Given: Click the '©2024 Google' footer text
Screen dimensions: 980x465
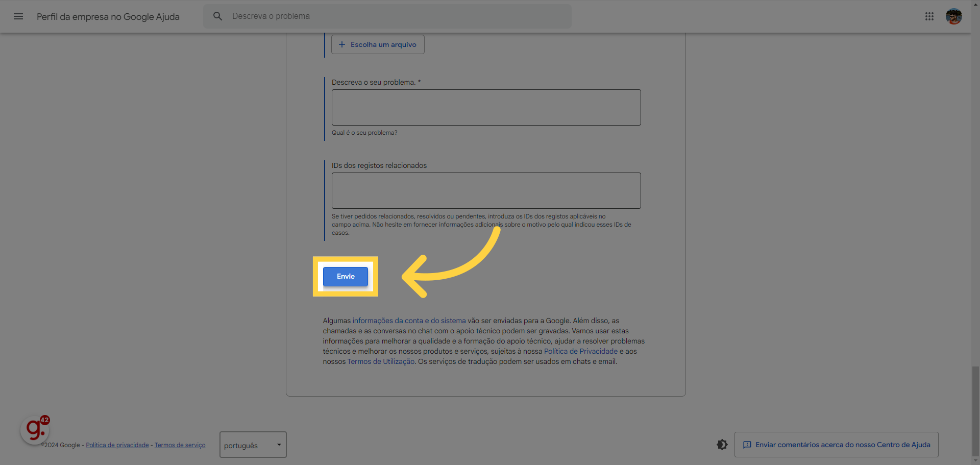Looking at the screenshot, I should tap(60, 445).
